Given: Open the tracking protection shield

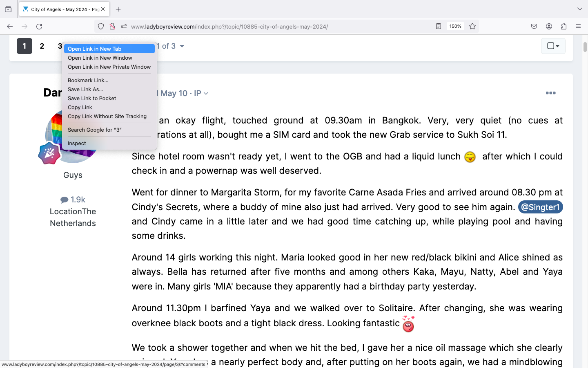Looking at the screenshot, I should (x=101, y=26).
